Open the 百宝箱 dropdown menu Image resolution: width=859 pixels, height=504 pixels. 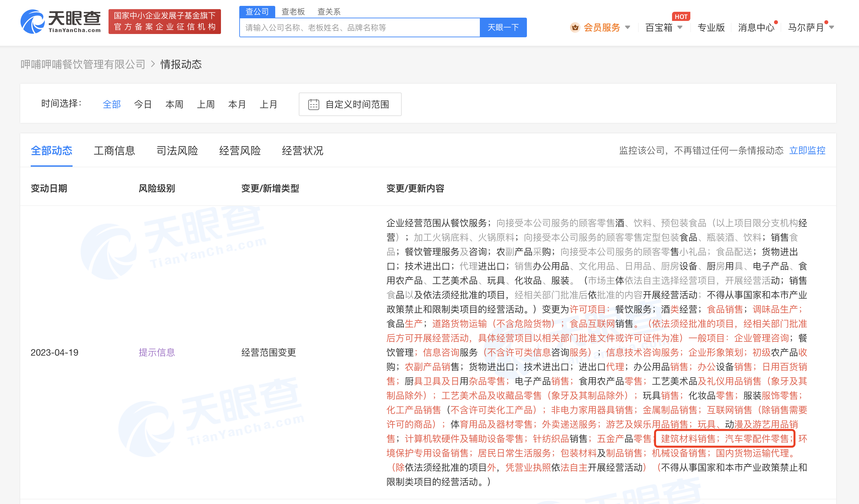(x=659, y=27)
